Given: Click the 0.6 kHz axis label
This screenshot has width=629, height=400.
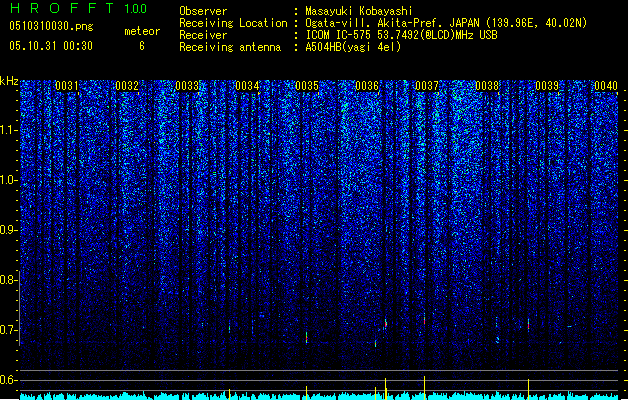Looking at the screenshot, I should [8, 380].
